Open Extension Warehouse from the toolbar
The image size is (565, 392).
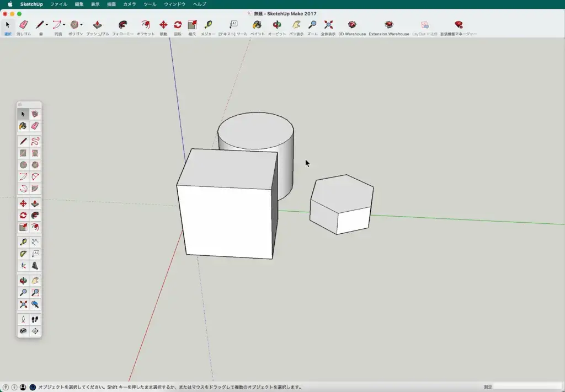click(389, 25)
